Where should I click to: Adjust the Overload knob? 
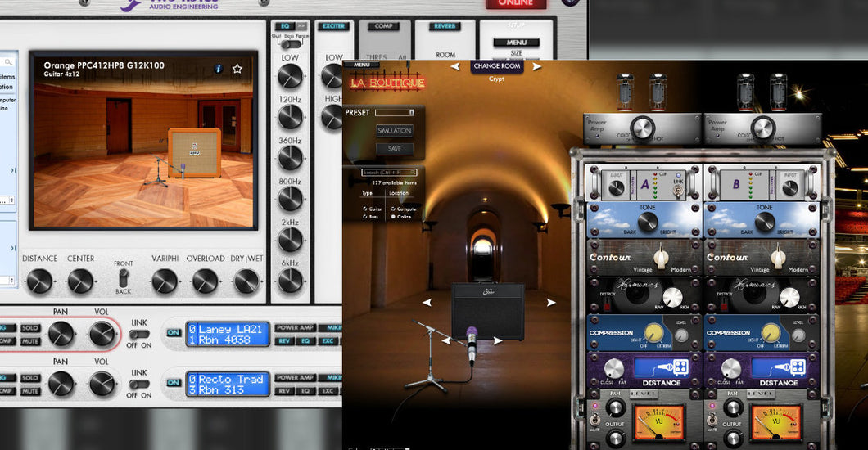(205, 281)
